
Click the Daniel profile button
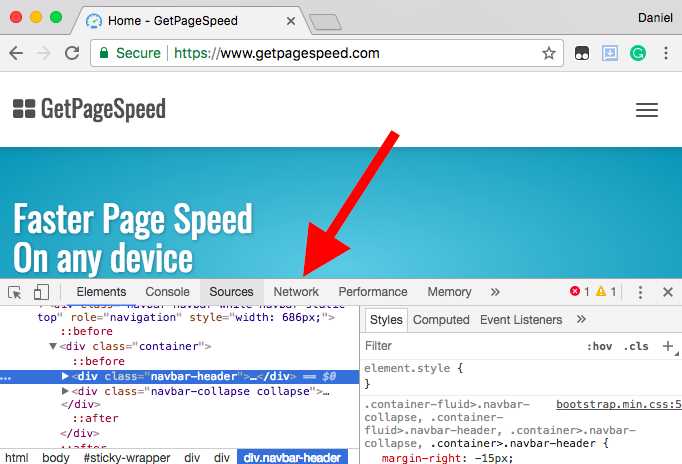pyautogui.click(x=655, y=17)
